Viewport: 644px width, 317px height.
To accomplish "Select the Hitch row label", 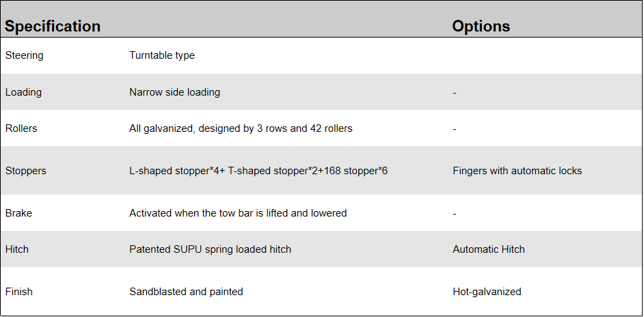I will point(17,249).
